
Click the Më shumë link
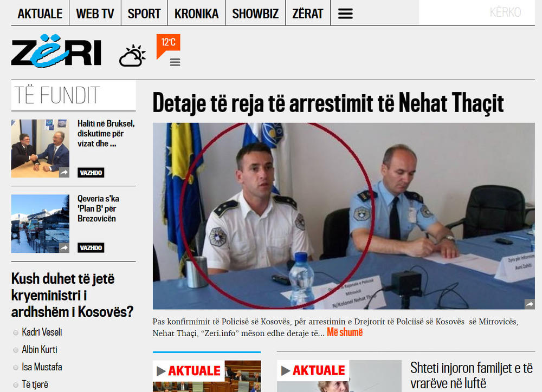[345, 332]
